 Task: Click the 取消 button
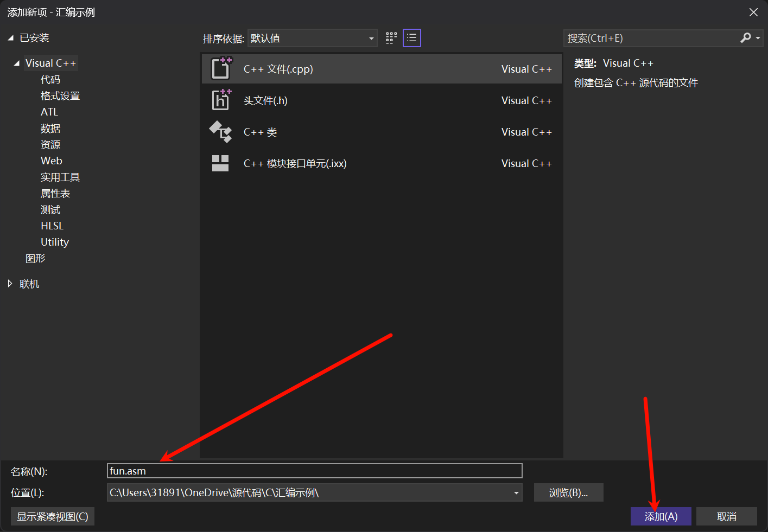[726, 517]
